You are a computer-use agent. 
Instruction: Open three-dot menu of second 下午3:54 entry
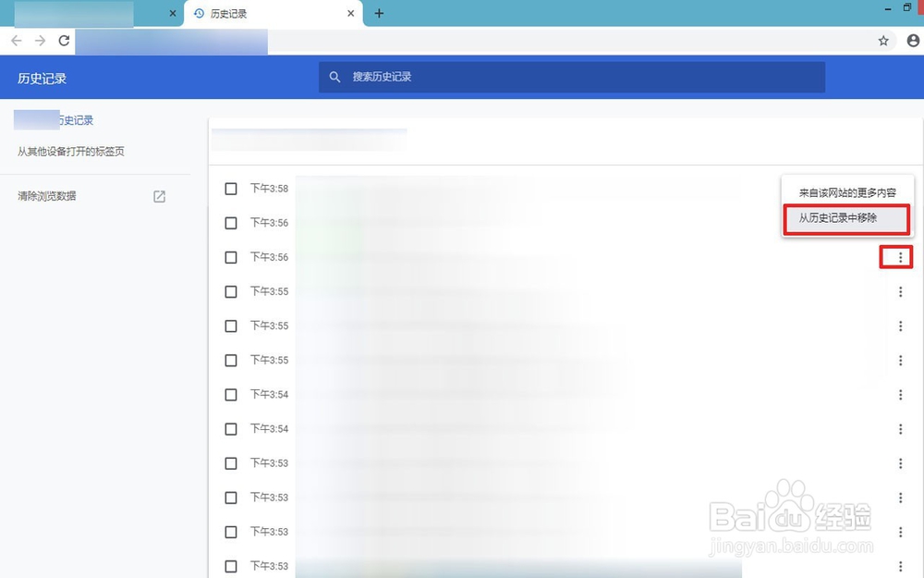900,429
